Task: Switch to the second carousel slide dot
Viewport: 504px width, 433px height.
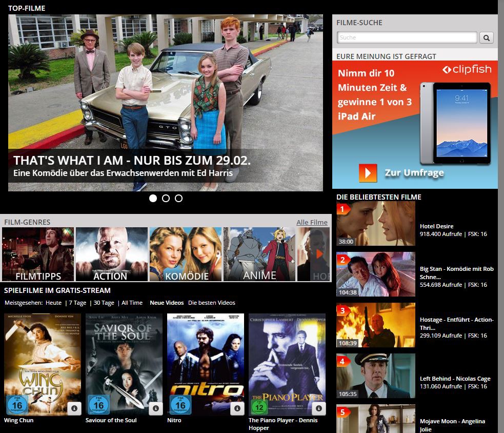Action: click(166, 199)
